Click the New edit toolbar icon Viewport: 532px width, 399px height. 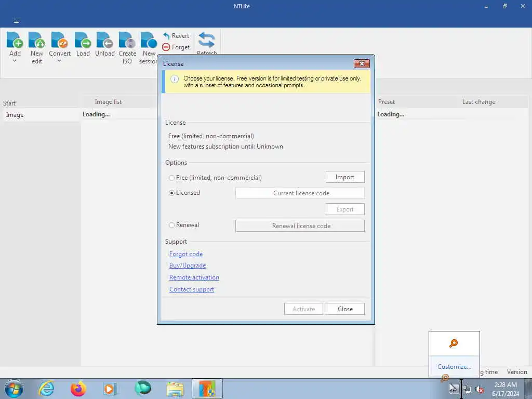click(37, 40)
